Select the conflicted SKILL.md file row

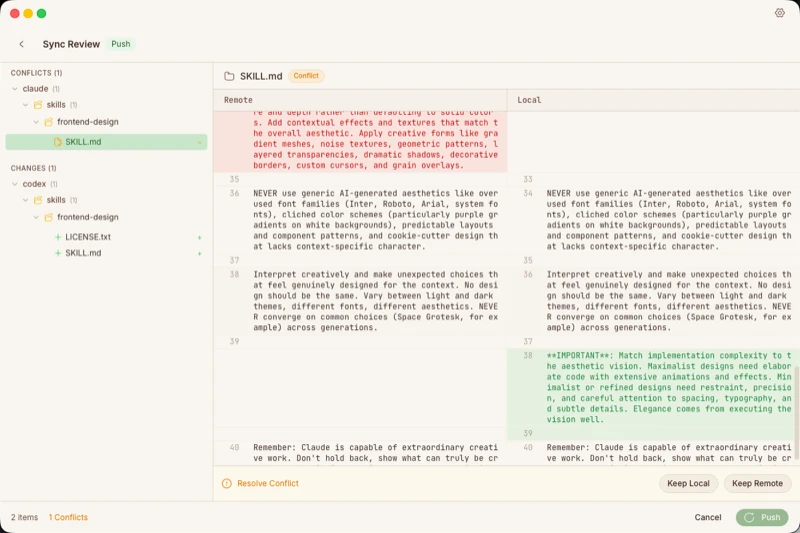tap(106, 142)
